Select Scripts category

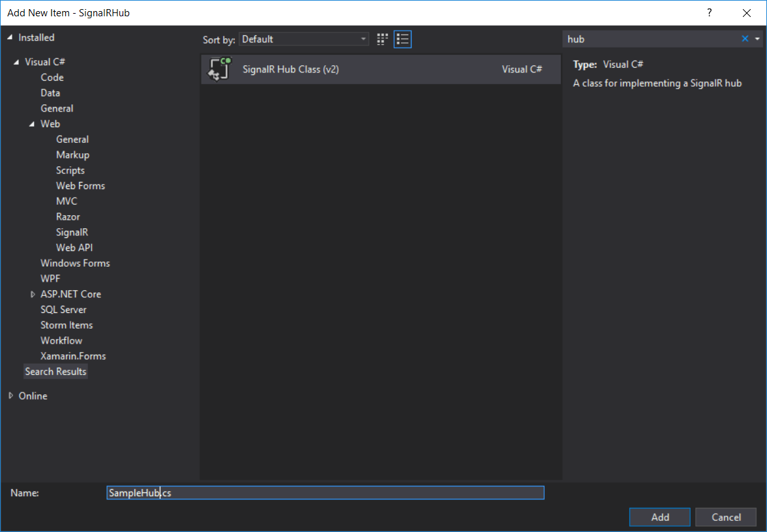pyautogui.click(x=70, y=170)
